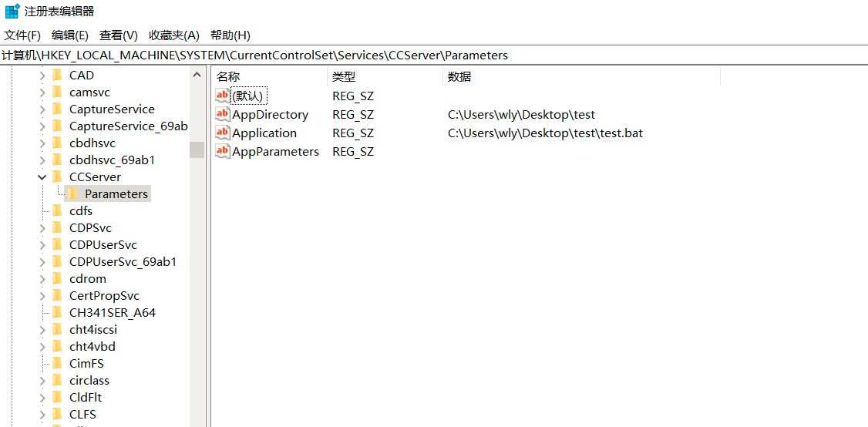
Task: Expand the CDPSvc tree node
Action: tap(42, 227)
